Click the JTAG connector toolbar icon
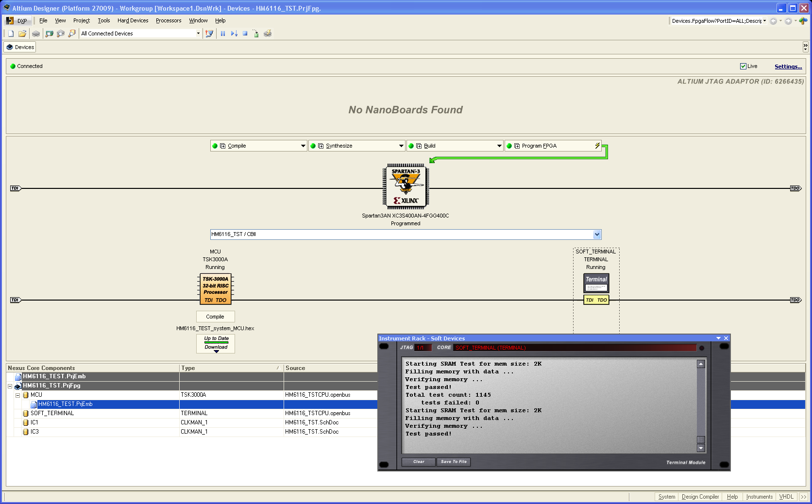The width and height of the screenshot is (812, 504). coord(209,34)
